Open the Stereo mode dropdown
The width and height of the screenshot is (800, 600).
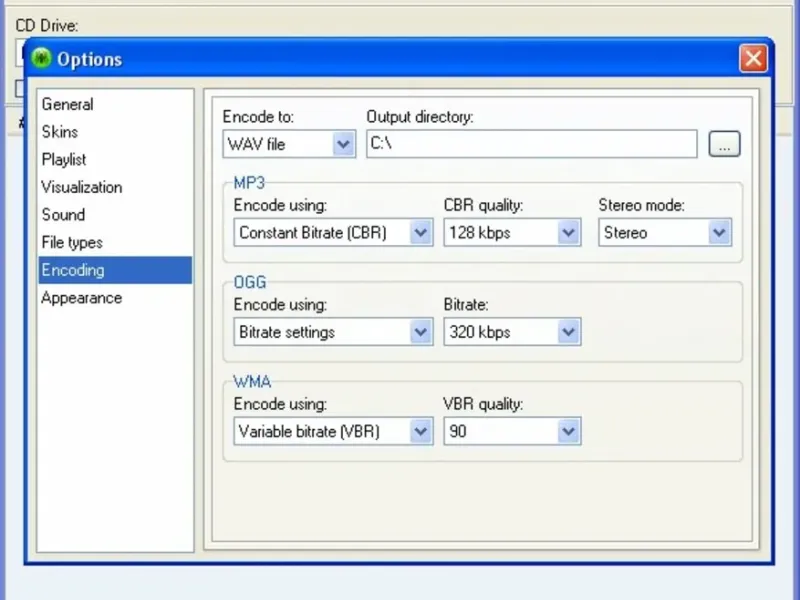665,233
